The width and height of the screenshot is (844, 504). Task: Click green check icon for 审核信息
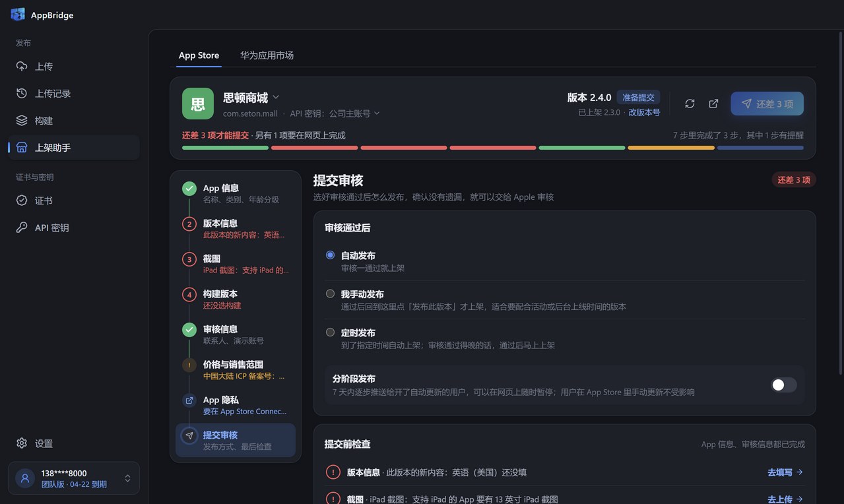click(x=189, y=329)
